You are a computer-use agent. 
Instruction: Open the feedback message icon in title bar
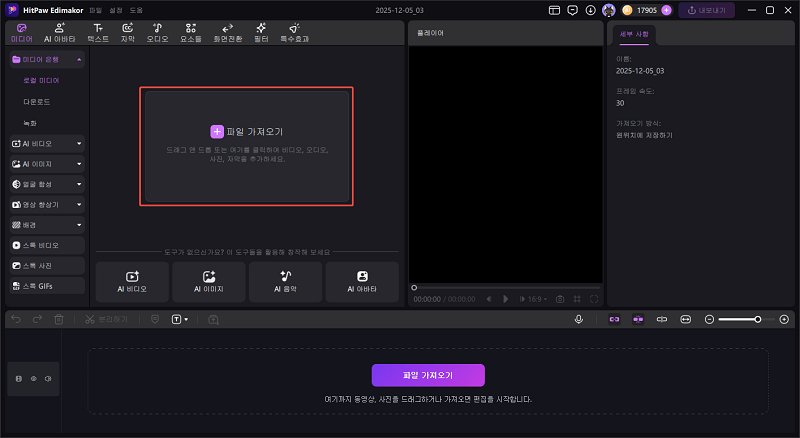(x=572, y=10)
